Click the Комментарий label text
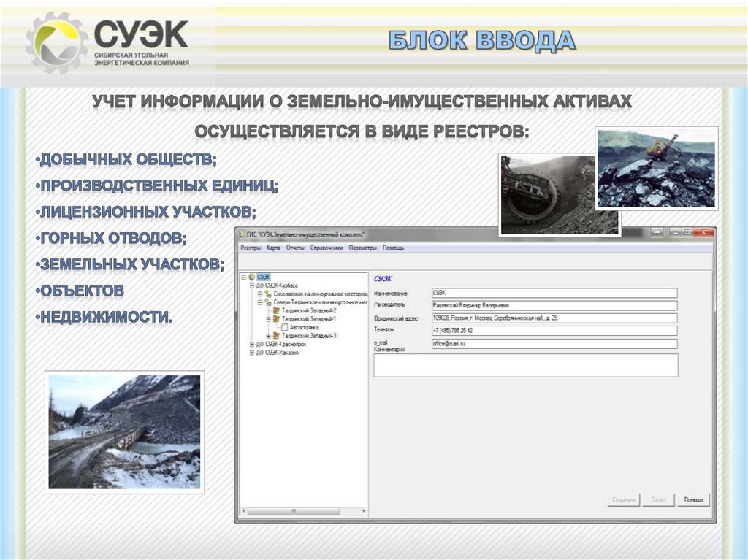Screen dimensions: 748x560 point(389,350)
